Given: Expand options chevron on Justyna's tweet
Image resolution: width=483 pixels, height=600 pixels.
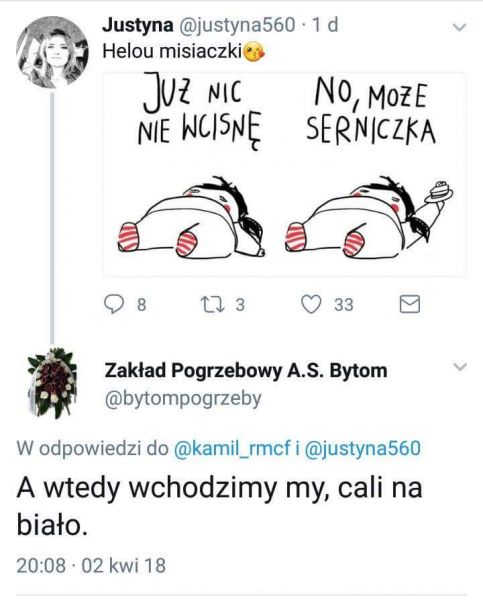Looking at the screenshot, I should point(459,27).
